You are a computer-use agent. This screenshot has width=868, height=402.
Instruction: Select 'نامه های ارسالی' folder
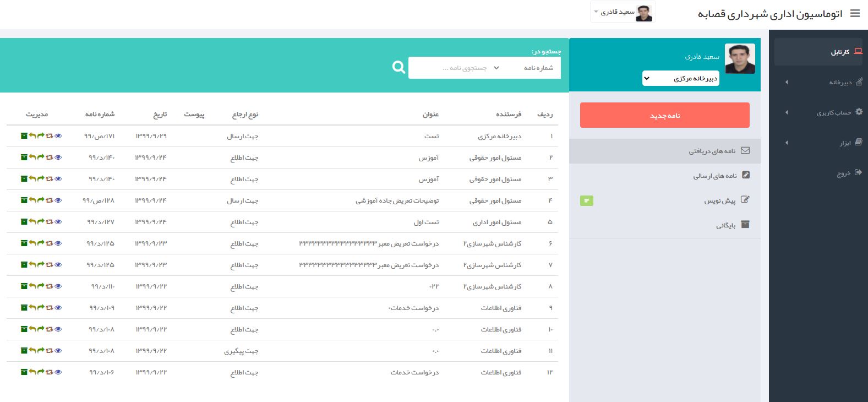[714, 176]
